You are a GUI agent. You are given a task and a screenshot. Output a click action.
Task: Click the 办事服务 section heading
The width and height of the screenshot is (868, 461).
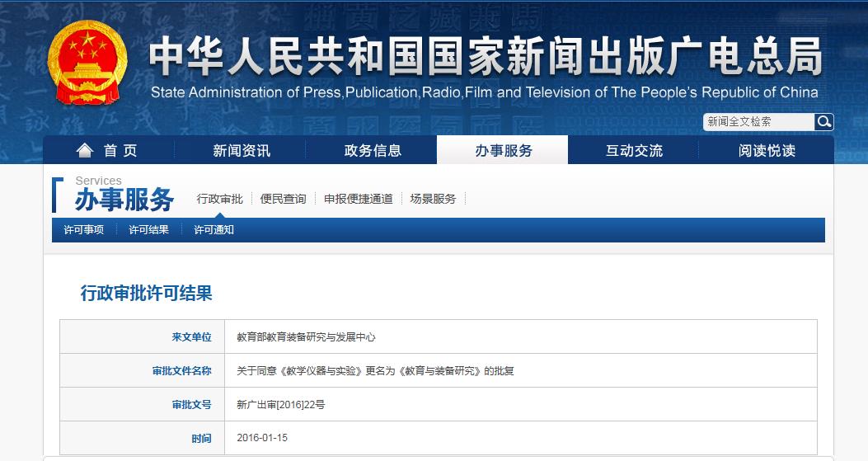pyautogui.click(x=124, y=200)
